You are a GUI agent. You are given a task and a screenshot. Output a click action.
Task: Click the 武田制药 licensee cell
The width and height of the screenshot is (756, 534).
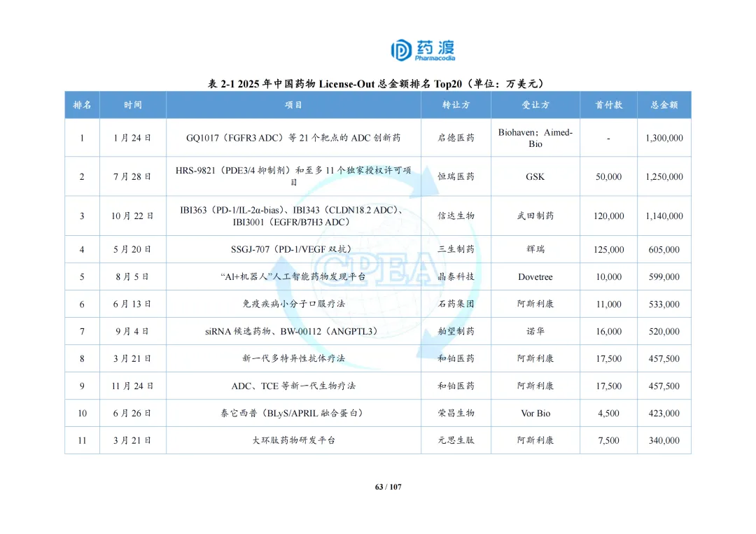click(535, 216)
